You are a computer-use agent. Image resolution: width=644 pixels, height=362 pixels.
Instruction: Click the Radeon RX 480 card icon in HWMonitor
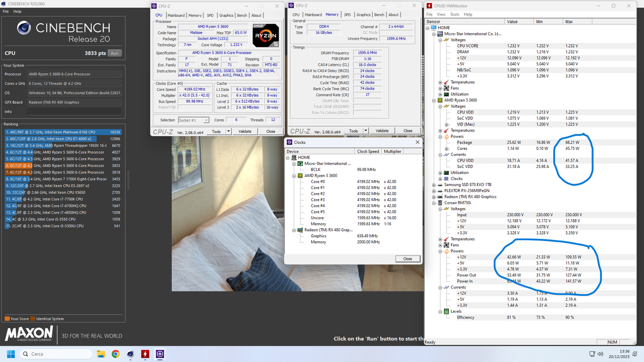coord(440,197)
